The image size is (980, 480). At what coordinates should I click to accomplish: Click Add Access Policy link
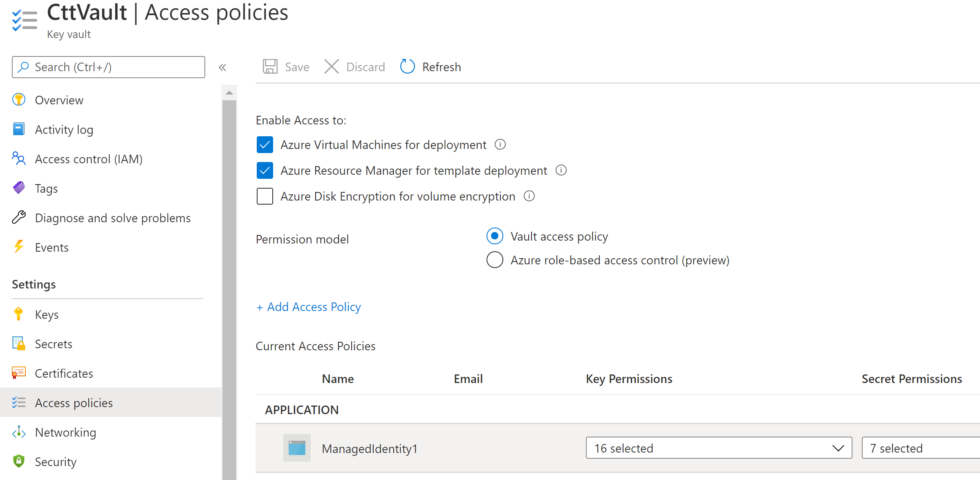[308, 306]
